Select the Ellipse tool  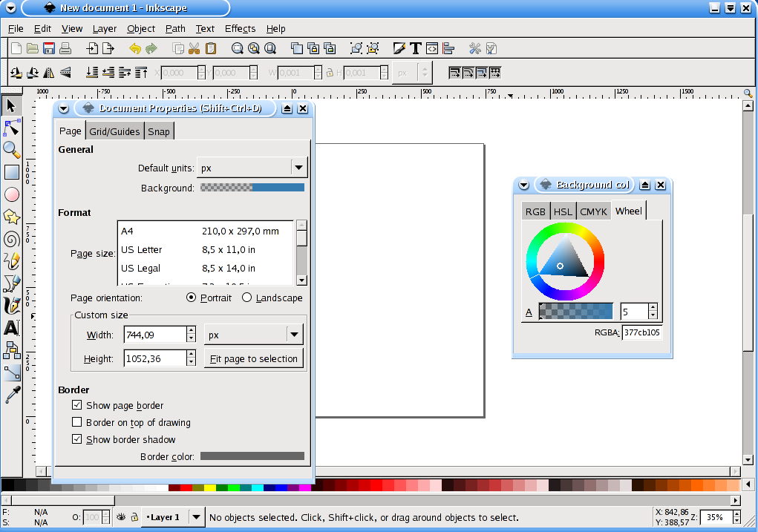[11, 194]
